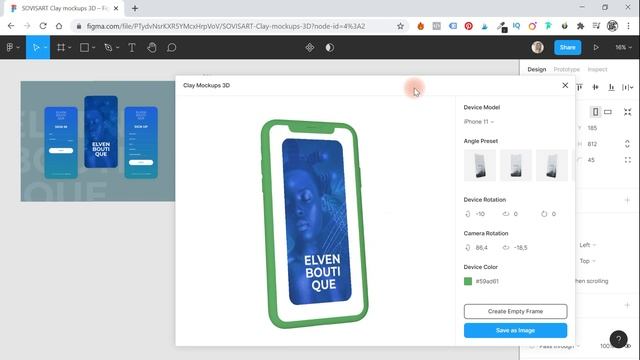Open frame tools dropdown arrow

(x=70, y=48)
